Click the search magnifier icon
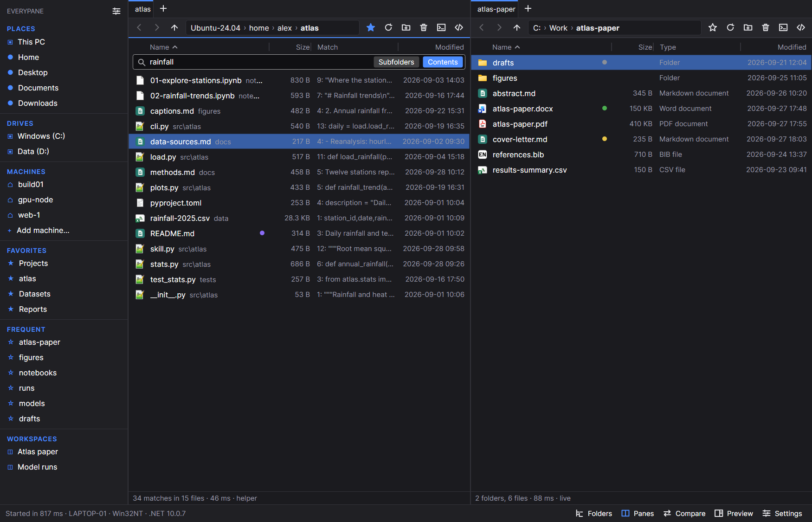812x522 pixels. (x=142, y=62)
